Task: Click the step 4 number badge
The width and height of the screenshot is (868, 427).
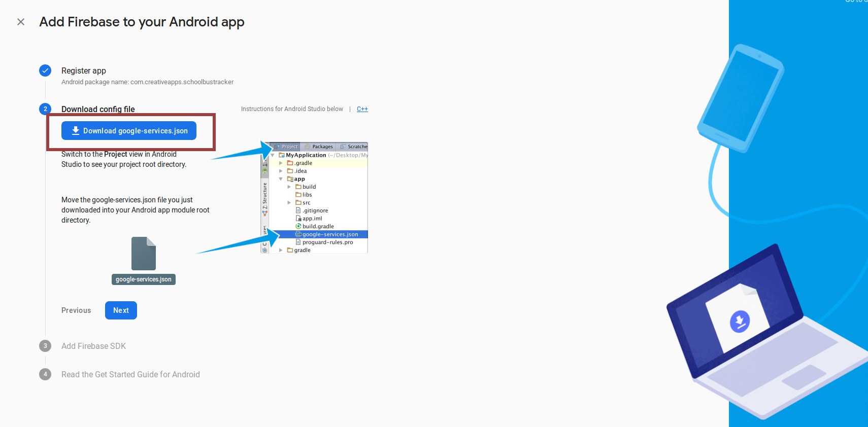Action: 45,374
